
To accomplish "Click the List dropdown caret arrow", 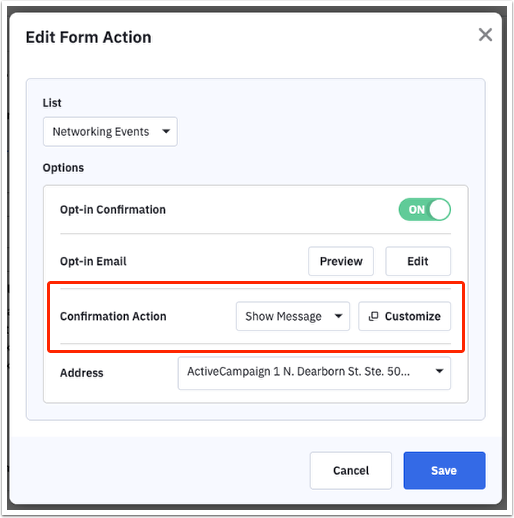I will tap(166, 132).
